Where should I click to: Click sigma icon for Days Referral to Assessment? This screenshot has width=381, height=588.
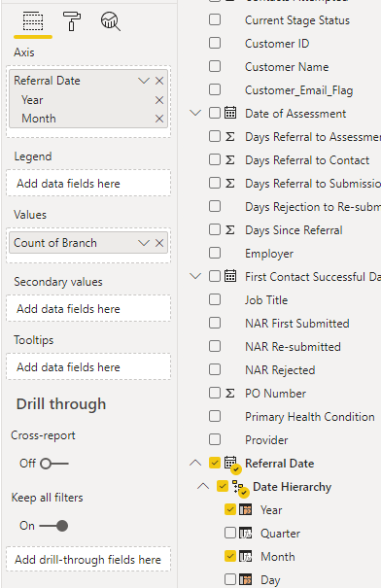pos(230,136)
